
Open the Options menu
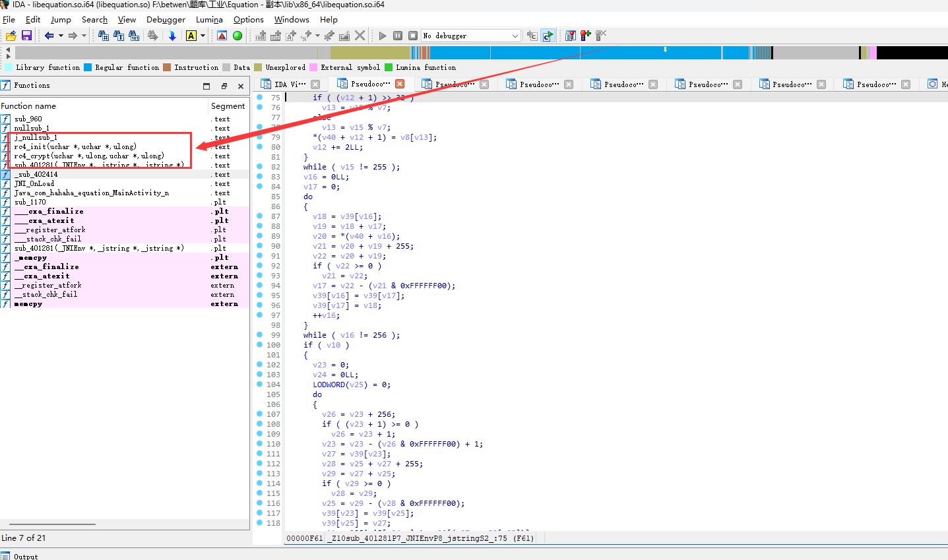pos(248,19)
